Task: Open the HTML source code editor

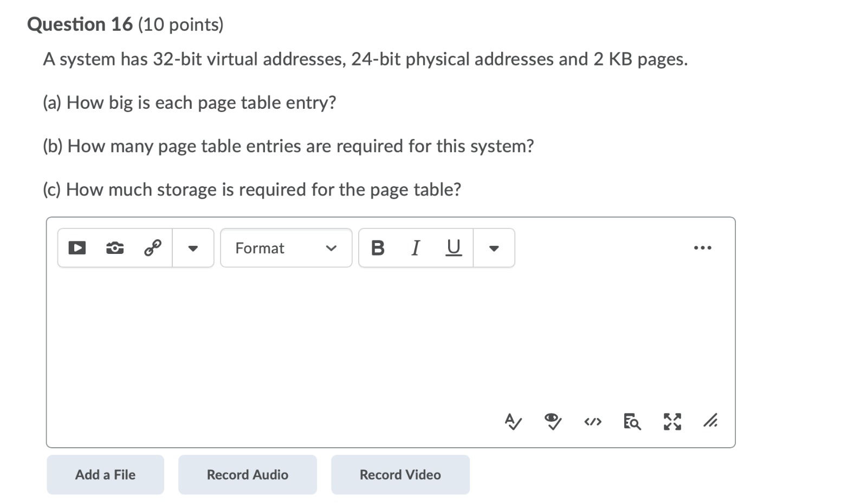Action: click(593, 422)
